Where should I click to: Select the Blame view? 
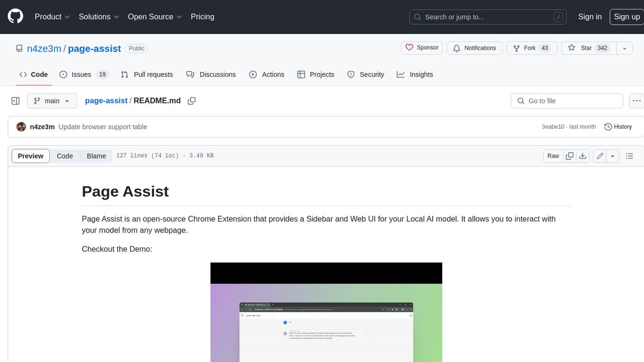(96, 156)
